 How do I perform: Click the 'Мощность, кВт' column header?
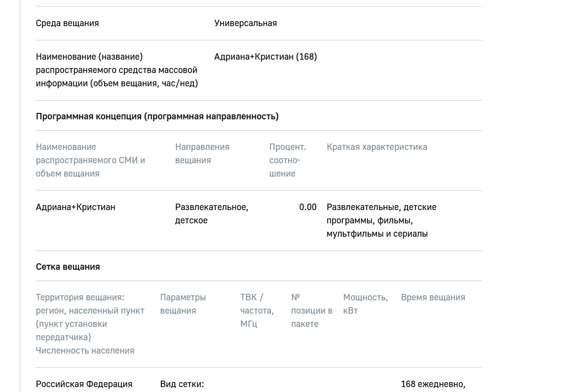click(366, 304)
